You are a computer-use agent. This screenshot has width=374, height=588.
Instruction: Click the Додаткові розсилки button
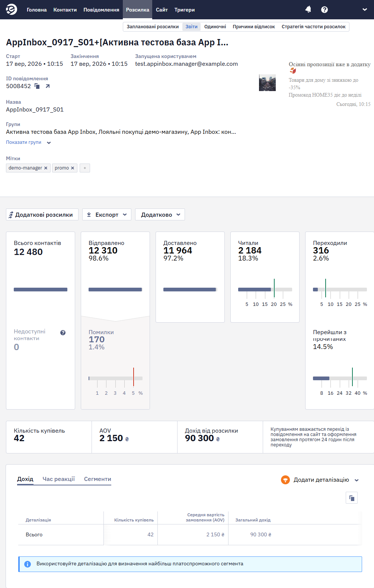pos(42,214)
